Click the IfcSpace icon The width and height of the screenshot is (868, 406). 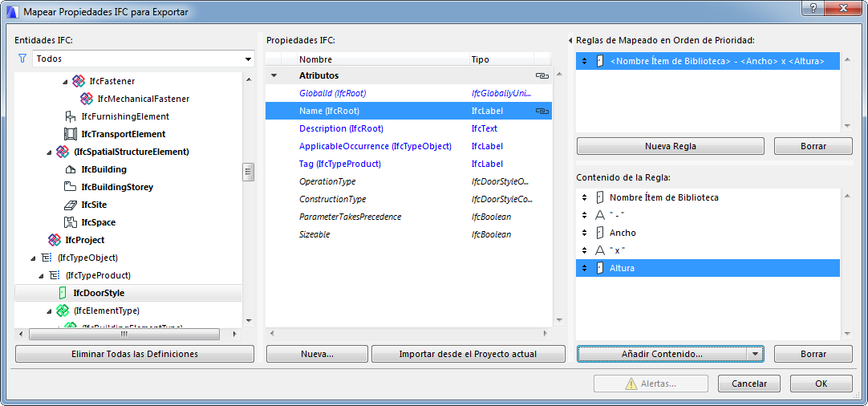click(x=71, y=223)
